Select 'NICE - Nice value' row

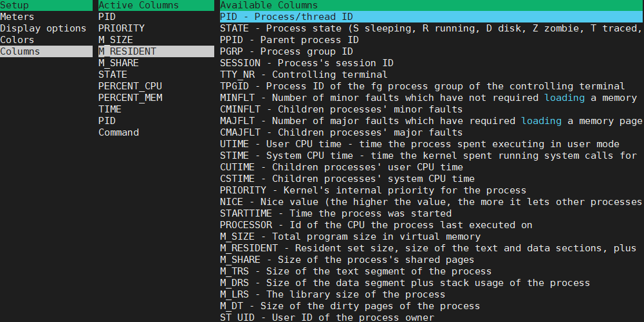pos(432,202)
